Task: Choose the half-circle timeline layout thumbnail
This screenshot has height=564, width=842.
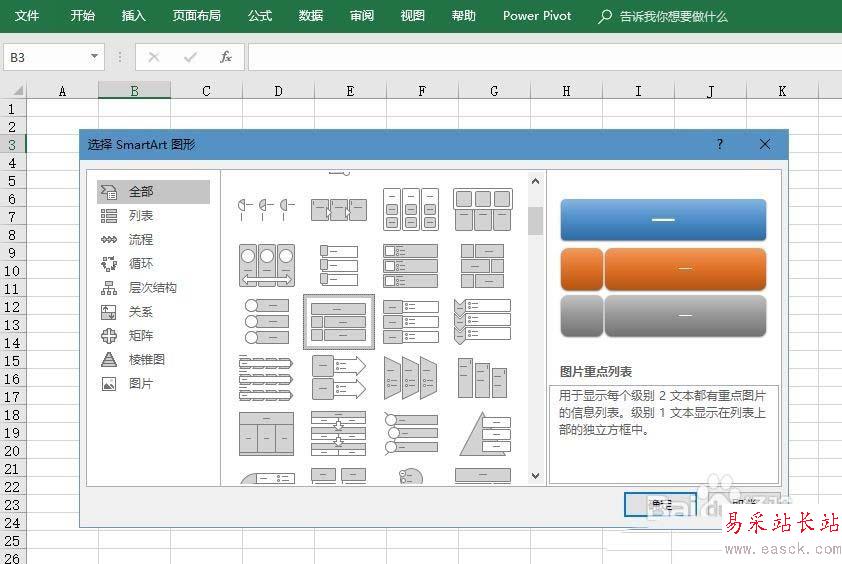Action: [x=266, y=209]
